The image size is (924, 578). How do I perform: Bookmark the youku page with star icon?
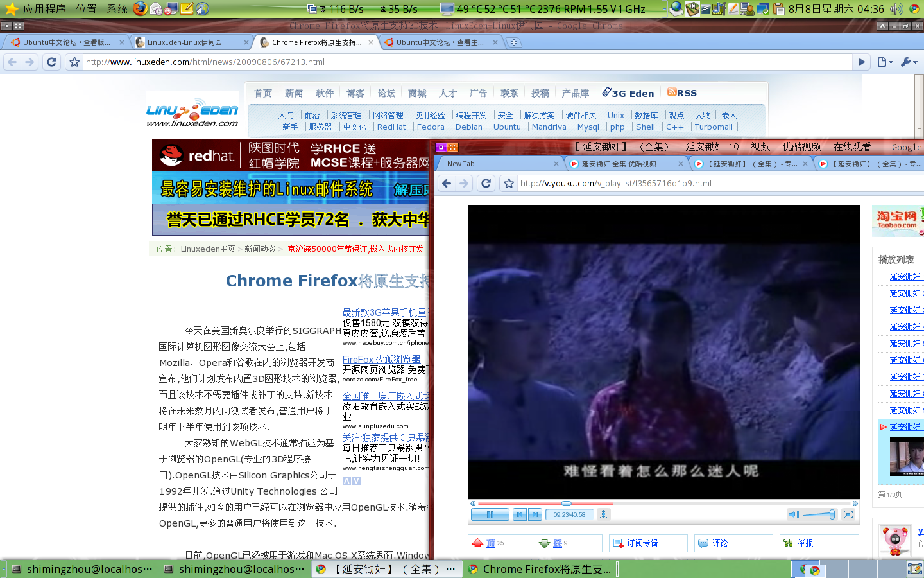click(x=509, y=183)
